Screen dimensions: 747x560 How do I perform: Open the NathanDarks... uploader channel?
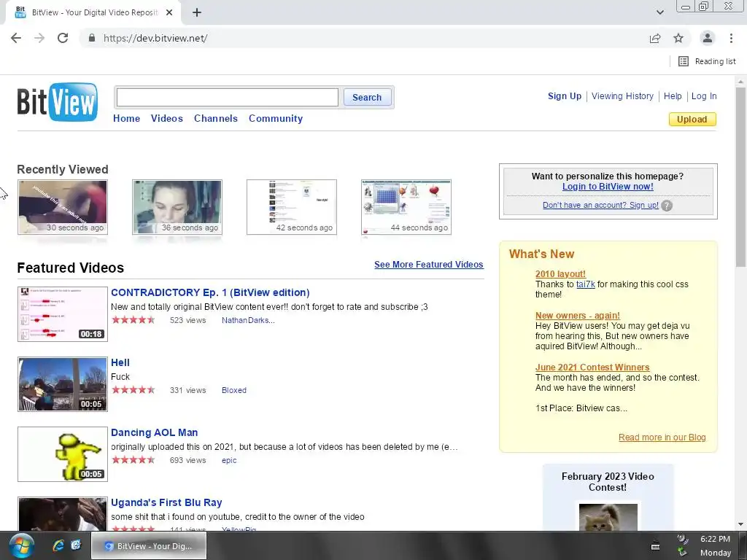[x=248, y=320]
